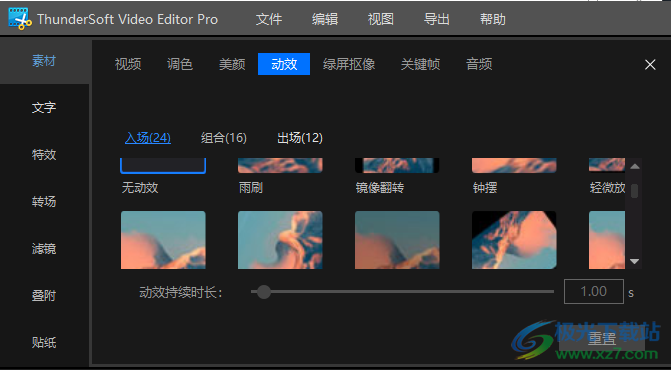Select the 叠附 sidebar section
This screenshot has height=370, width=671.
pos(44,296)
